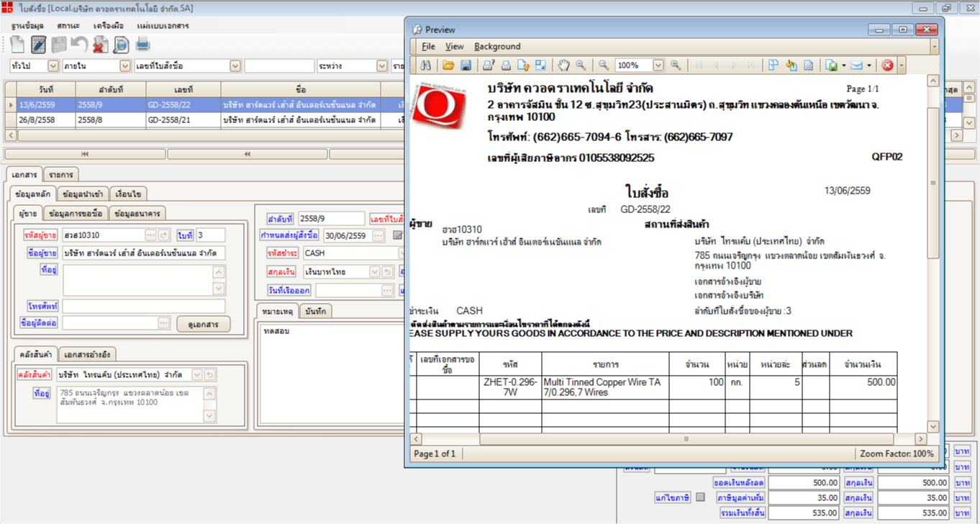Click the lookup ellipsis button beside vendor code ฮวฮ10310

[x=150, y=235]
